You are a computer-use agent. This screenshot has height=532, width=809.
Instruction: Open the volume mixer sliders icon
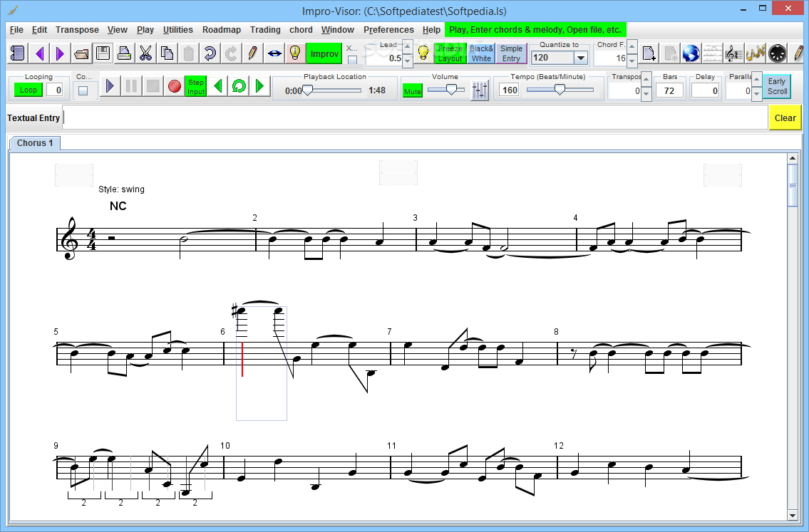tap(479, 91)
